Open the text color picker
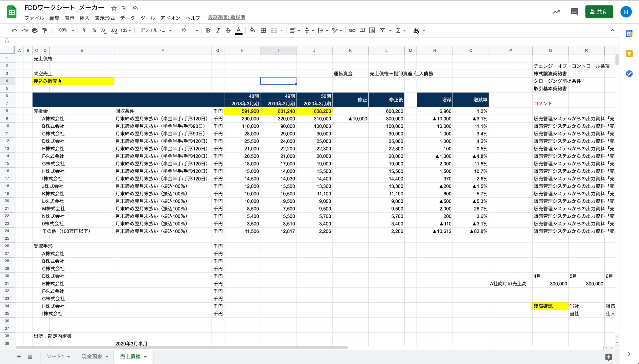 238,31
